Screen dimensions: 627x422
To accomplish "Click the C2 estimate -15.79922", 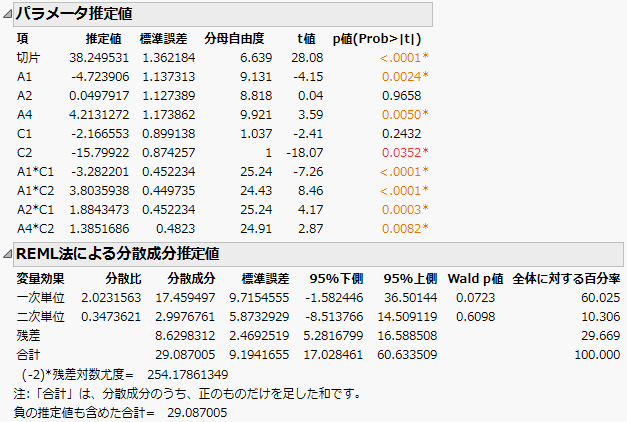I will (x=100, y=152).
